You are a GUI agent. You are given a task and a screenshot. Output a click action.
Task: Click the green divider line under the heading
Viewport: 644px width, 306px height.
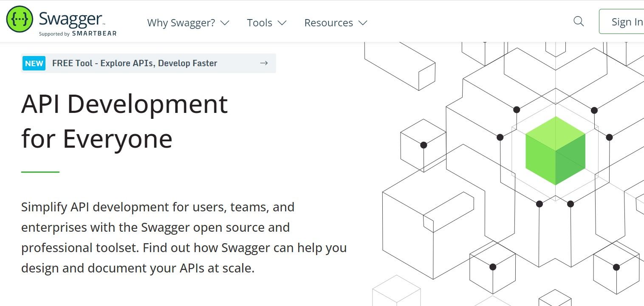tap(40, 172)
